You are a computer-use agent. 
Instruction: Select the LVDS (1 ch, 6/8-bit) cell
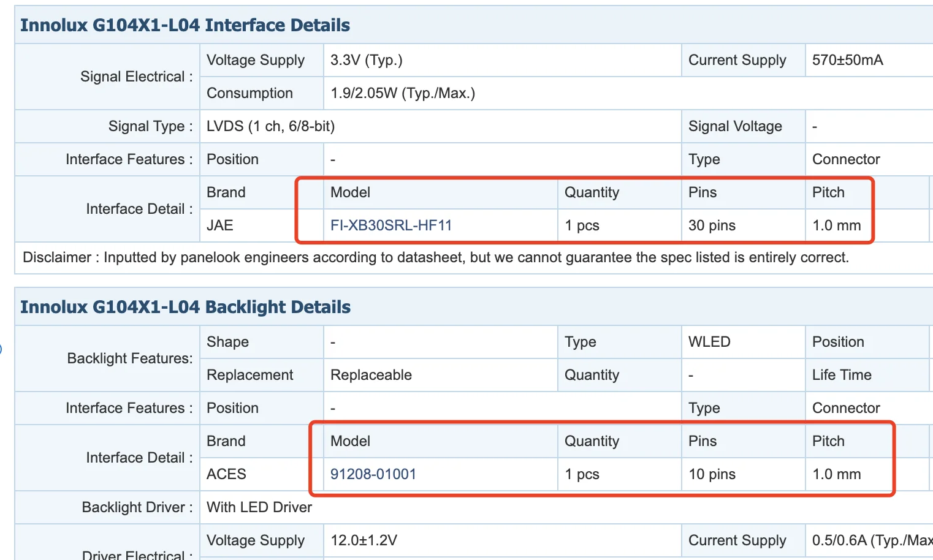(x=270, y=126)
